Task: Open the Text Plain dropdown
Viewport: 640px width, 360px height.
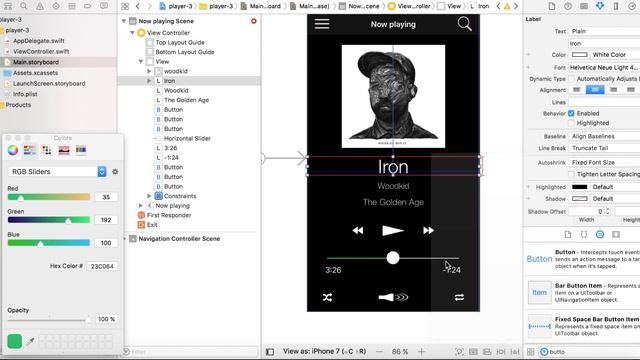Action: click(x=604, y=31)
